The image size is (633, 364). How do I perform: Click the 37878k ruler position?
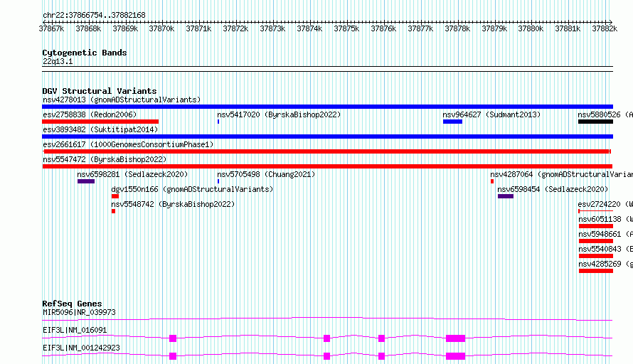457,28
